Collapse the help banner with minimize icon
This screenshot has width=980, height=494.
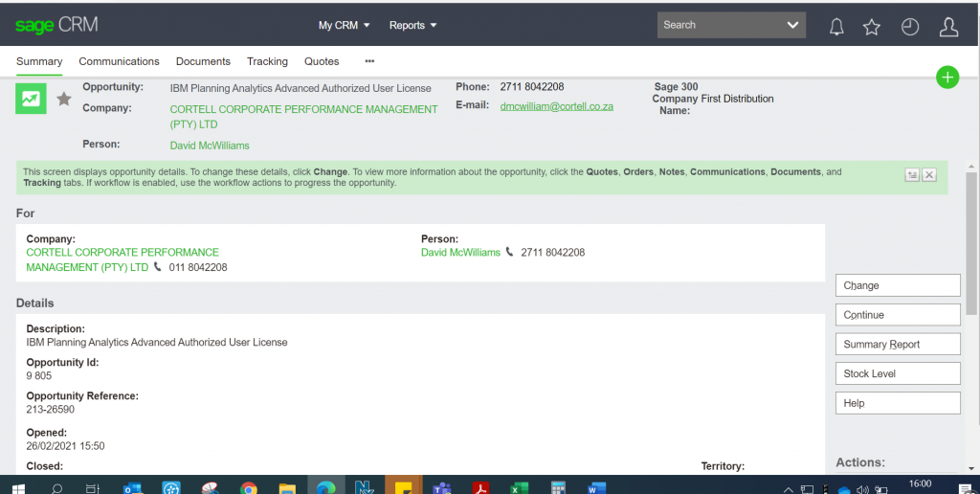coord(912,174)
